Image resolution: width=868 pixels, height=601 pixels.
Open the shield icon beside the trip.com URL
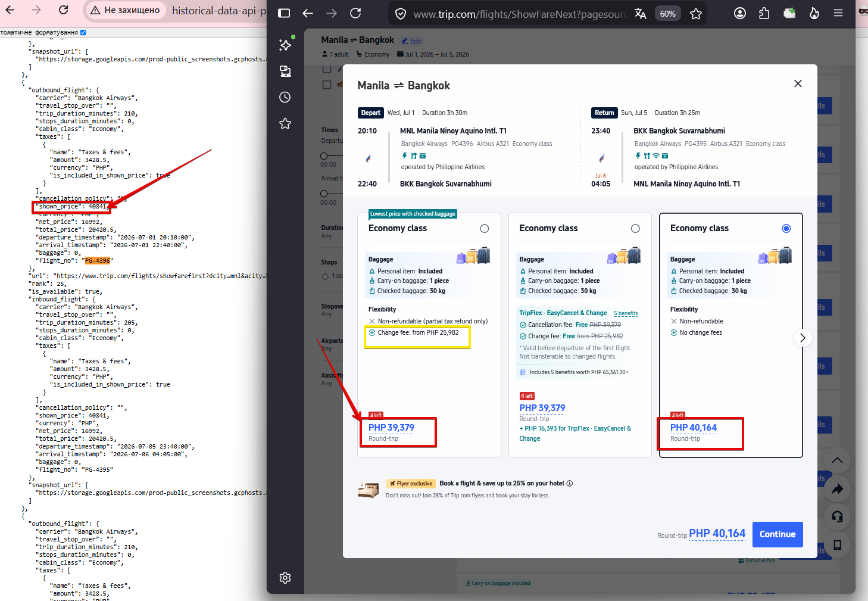(x=401, y=14)
